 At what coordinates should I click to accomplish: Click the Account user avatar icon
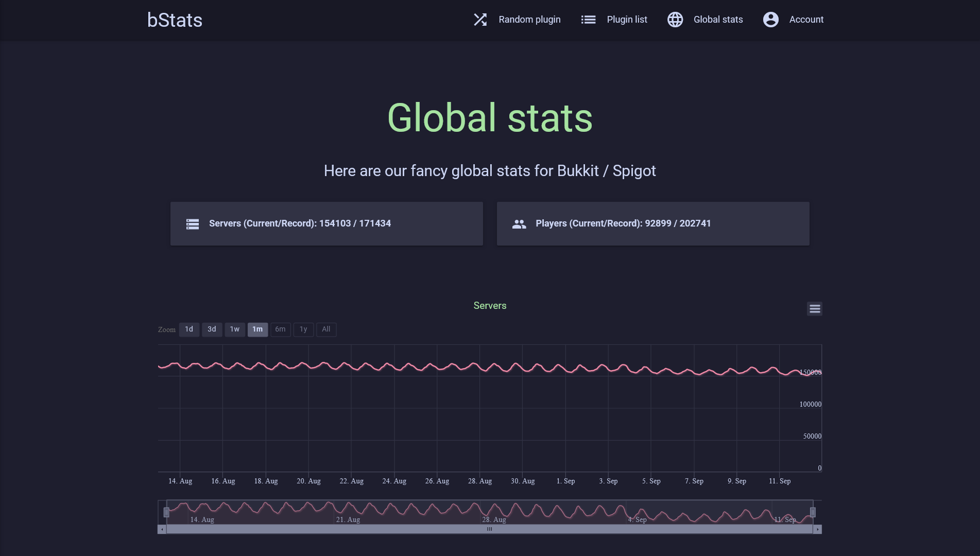coord(771,20)
